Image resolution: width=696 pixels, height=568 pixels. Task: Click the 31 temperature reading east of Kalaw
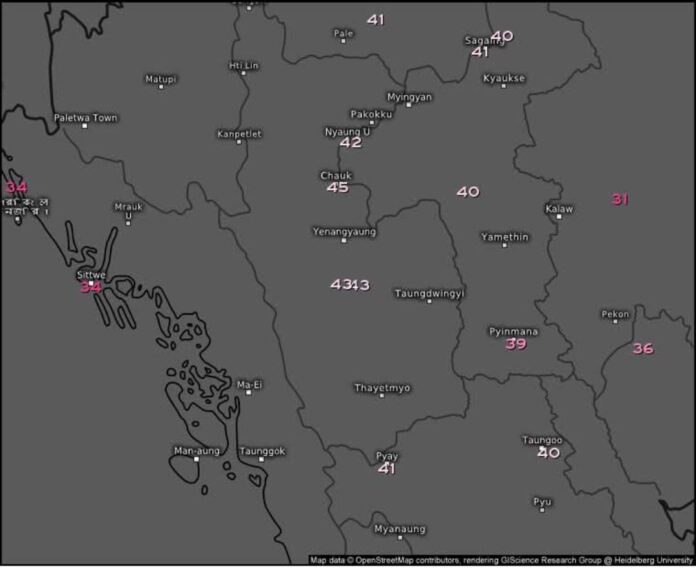[620, 199]
